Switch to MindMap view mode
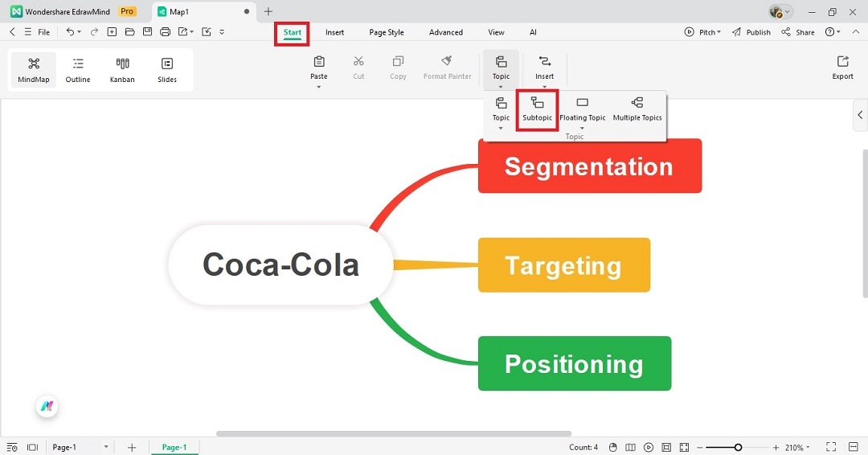 click(x=34, y=70)
